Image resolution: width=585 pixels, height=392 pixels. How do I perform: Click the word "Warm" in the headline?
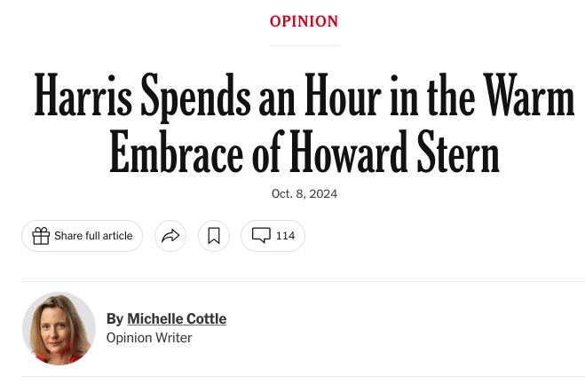(528, 94)
